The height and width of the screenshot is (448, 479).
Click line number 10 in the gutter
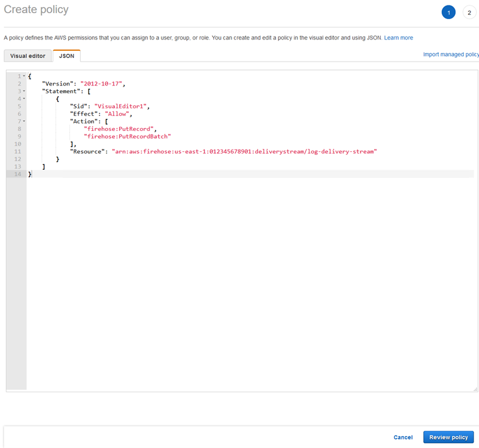point(17,144)
